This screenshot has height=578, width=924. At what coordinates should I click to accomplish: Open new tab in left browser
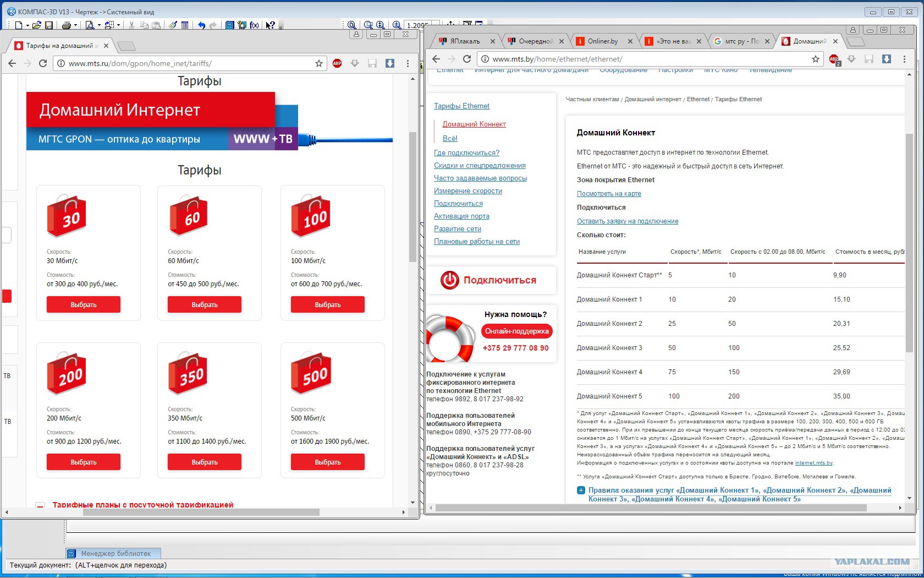coord(127,46)
